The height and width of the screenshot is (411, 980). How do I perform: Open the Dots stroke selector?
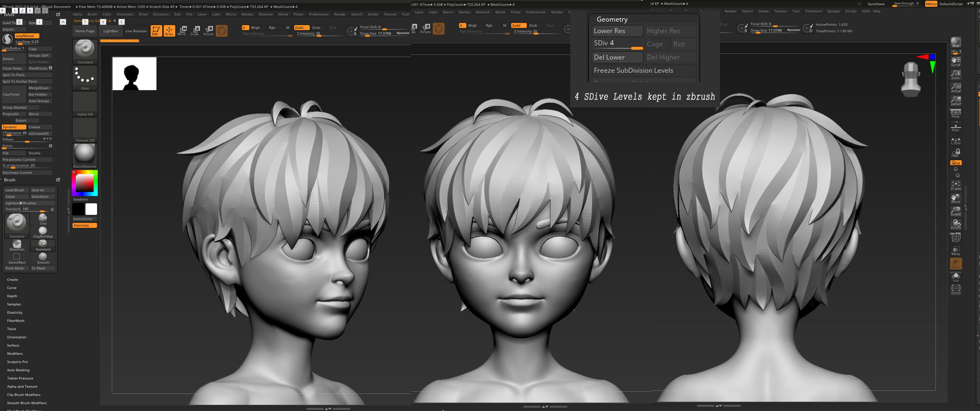85,78
